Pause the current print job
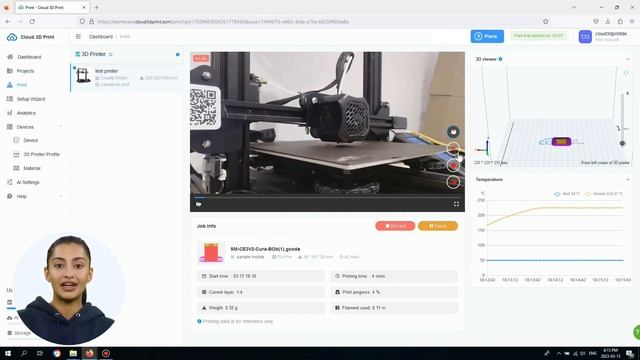The height and width of the screenshot is (360, 640). pyautogui.click(x=438, y=226)
